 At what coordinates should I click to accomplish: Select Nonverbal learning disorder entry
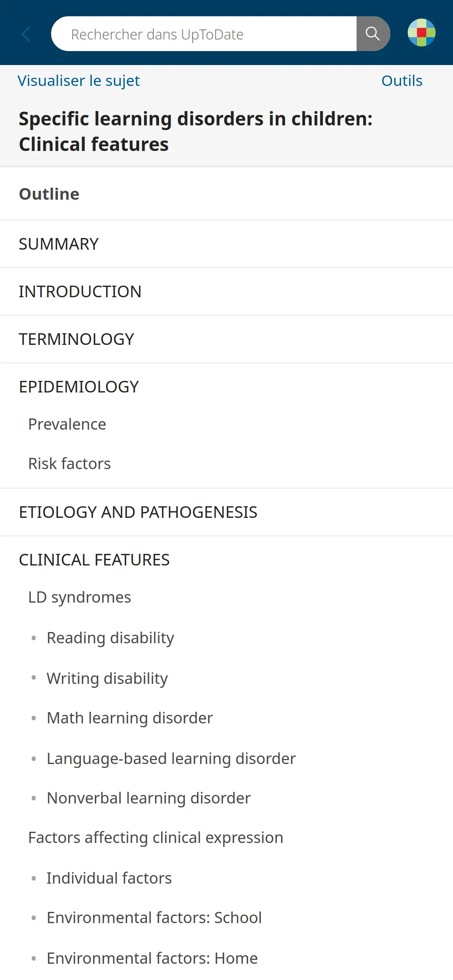tap(149, 798)
